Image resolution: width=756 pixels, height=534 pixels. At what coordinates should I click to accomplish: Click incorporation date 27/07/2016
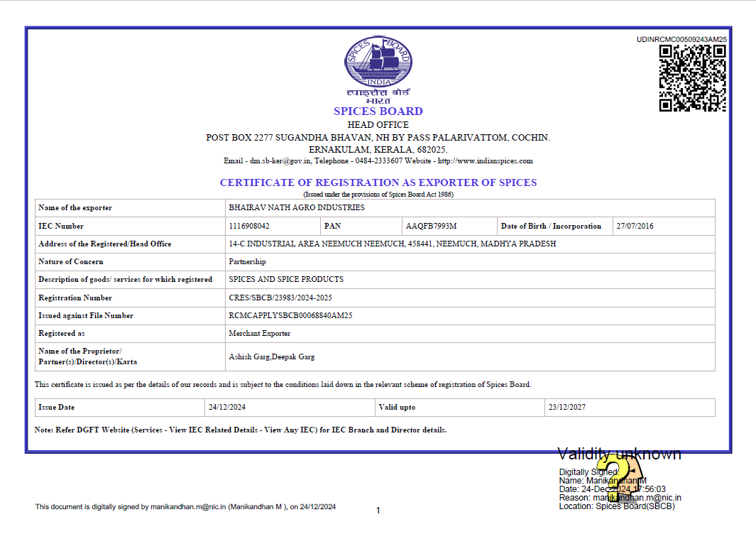pos(635,227)
